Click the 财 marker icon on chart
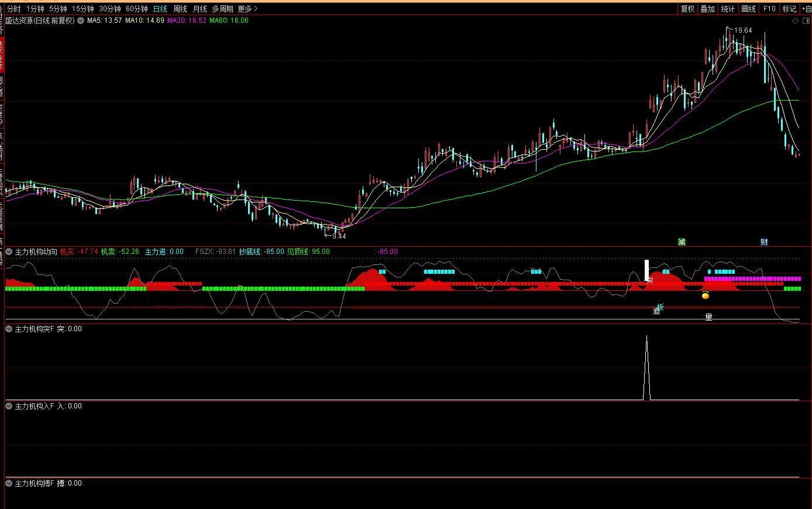812x509 pixels. (764, 242)
